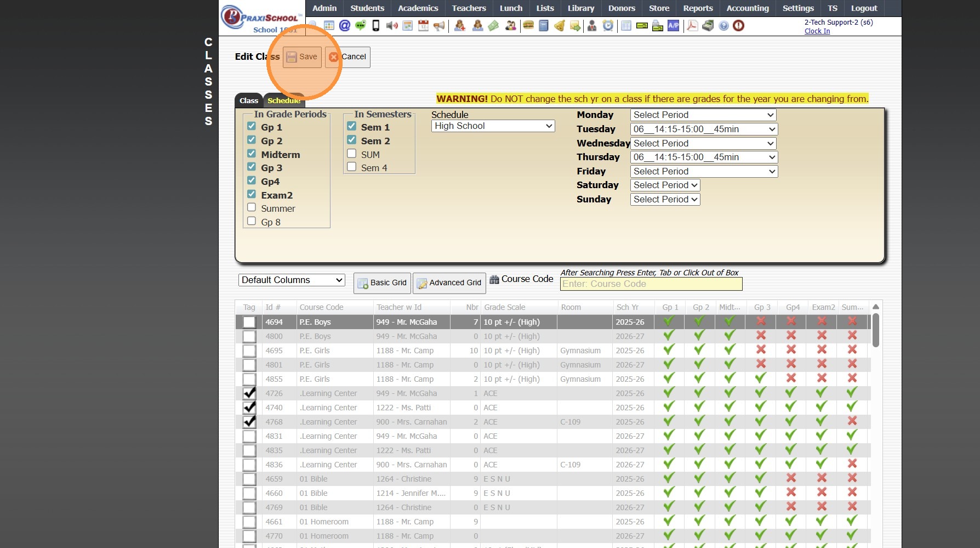
Task: Focus the Course Code search field
Action: coord(651,284)
